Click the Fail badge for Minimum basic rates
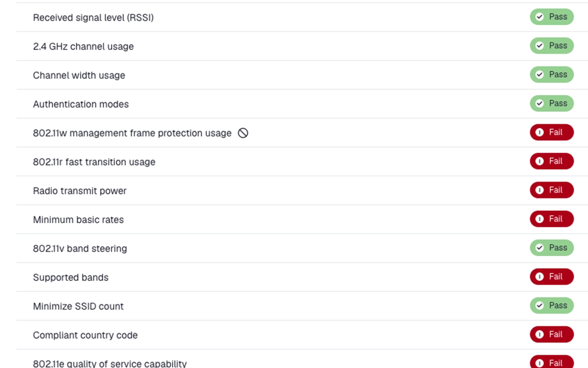The image size is (588, 368). (552, 219)
